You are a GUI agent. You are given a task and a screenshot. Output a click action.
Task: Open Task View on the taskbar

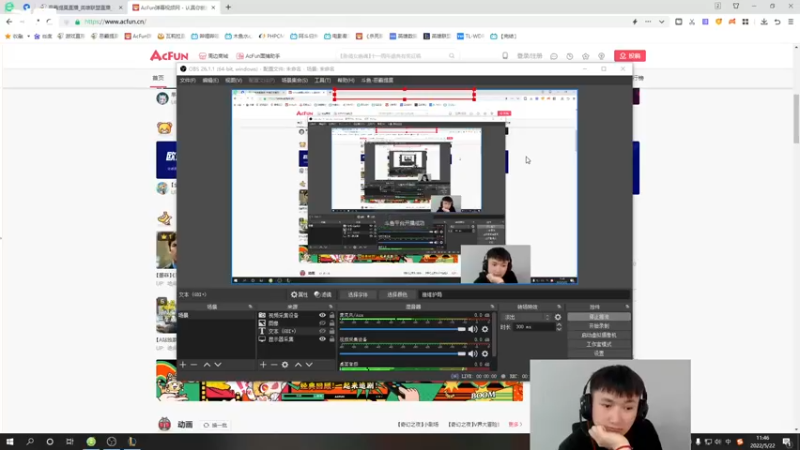70,441
